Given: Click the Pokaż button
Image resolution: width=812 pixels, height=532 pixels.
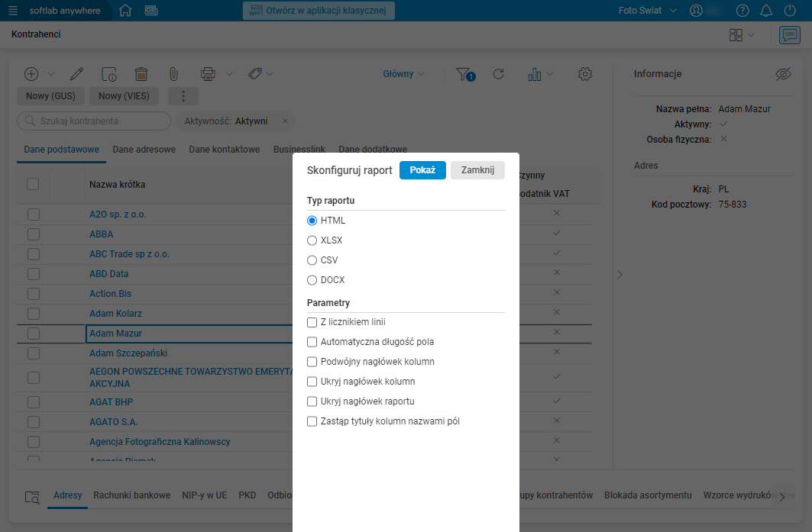Looking at the screenshot, I should pos(422,170).
